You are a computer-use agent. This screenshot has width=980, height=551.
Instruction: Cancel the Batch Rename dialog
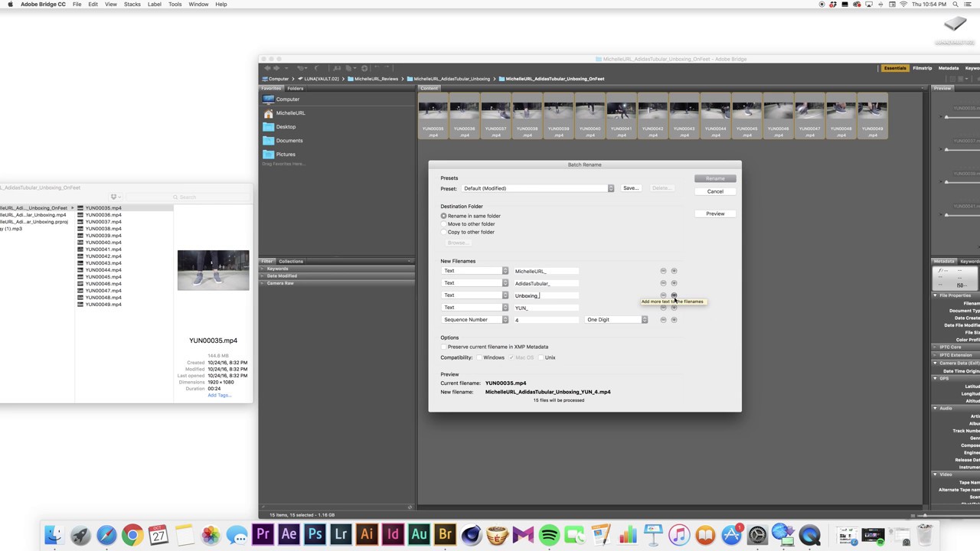pyautogui.click(x=715, y=191)
